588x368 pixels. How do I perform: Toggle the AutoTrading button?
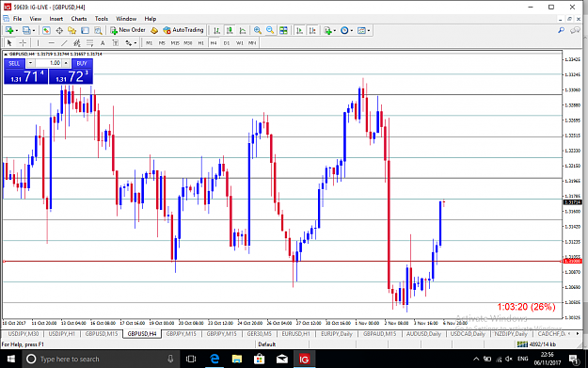coord(183,30)
